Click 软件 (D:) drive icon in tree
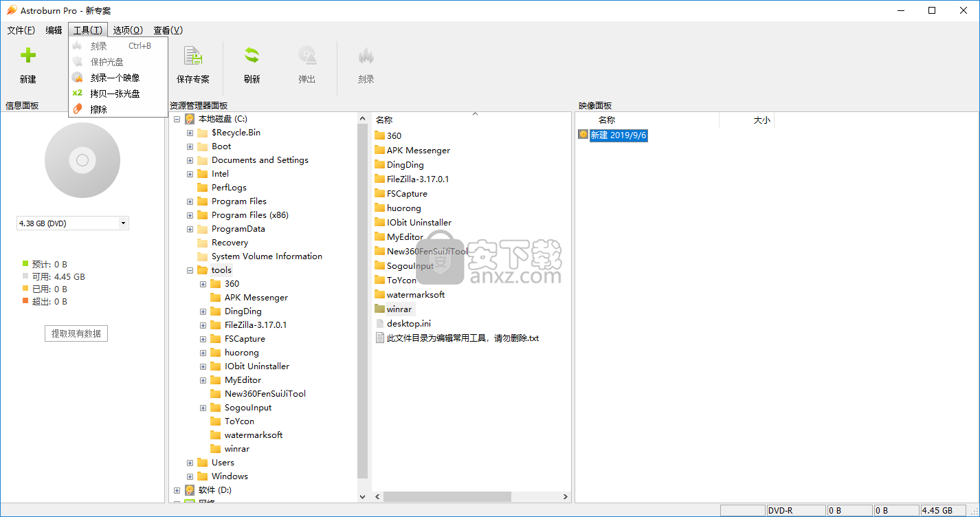The image size is (980, 517). tap(190, 490)
